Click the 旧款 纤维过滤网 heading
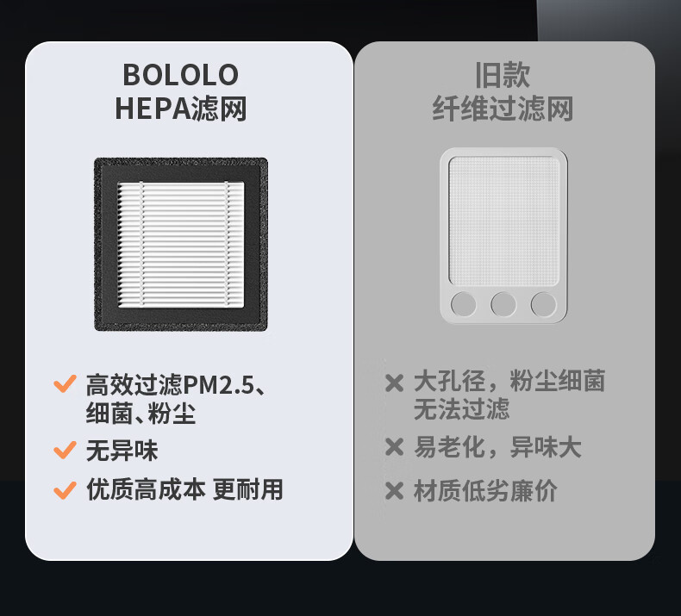The width and height of the screenshot is (681, 616). tap(503, 91)
